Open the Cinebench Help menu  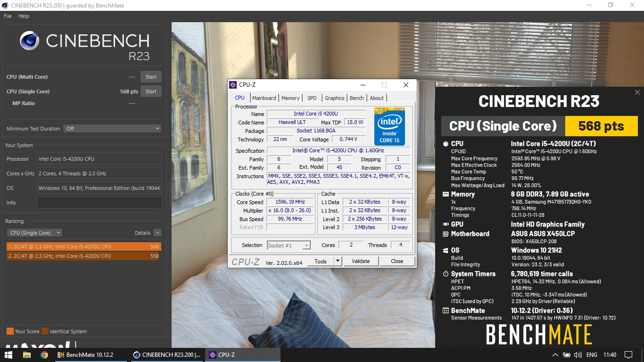pos(24,16)
